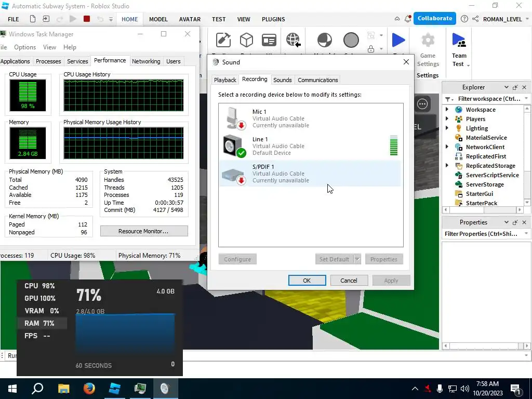Expand the Lighting tree node

(x=447, y=128)
